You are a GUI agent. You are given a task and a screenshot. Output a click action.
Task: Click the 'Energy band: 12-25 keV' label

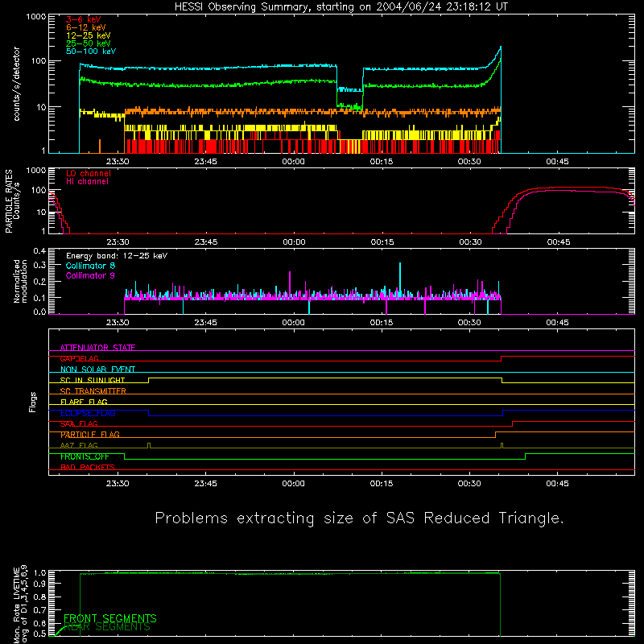(117, 256)
